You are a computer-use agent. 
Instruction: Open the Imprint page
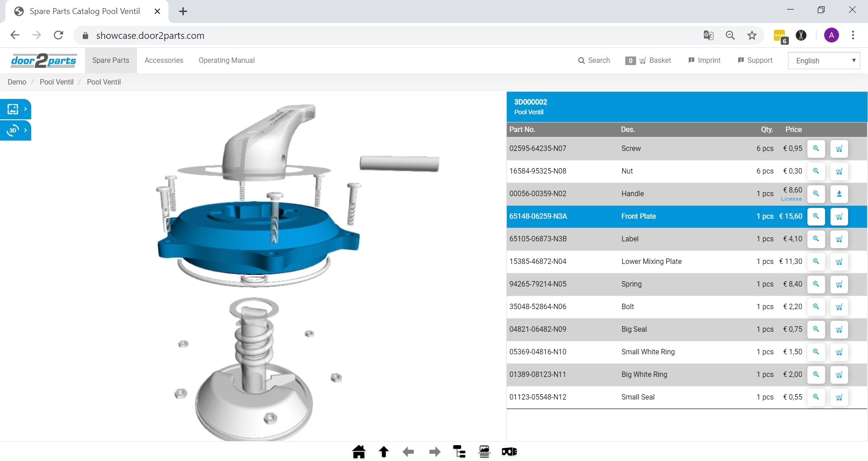click(x=704, y=60)
